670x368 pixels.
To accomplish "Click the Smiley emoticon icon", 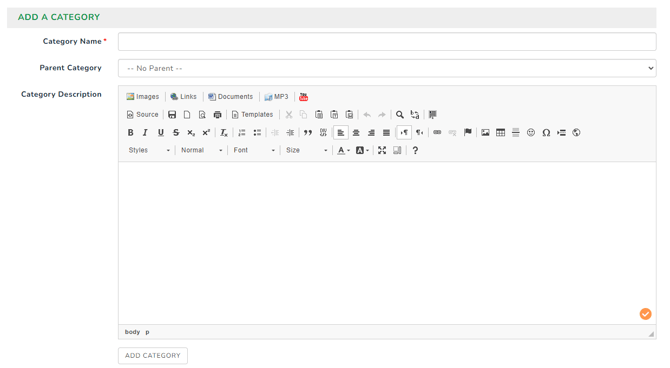I will pyautogui.click(x=531, y=132).
